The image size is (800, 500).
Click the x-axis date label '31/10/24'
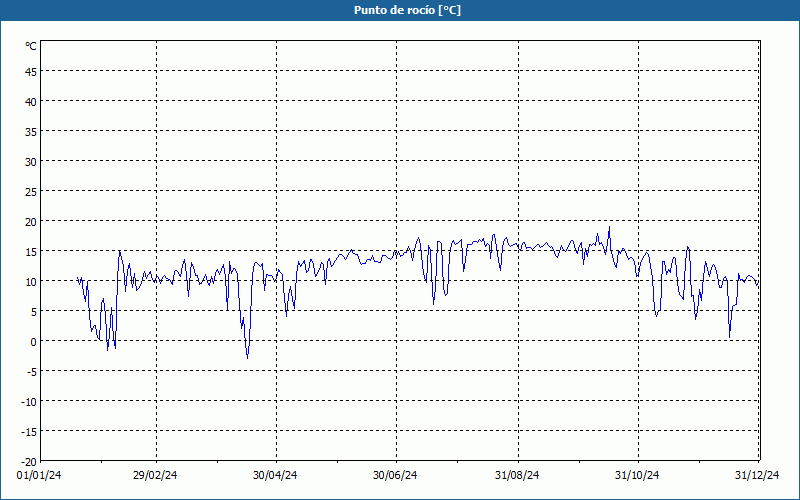[x=637, y=476]
